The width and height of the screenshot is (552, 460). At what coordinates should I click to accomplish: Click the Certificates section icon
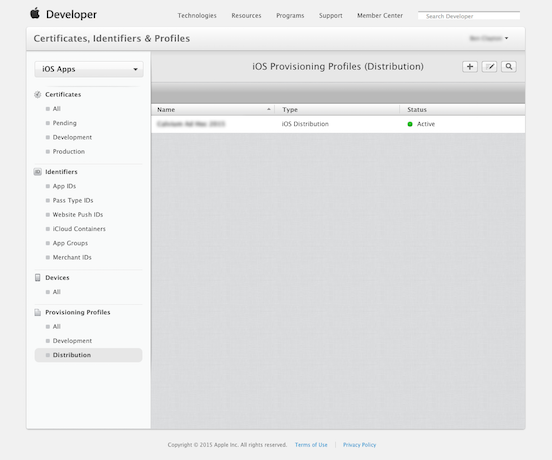coord(37,94)
